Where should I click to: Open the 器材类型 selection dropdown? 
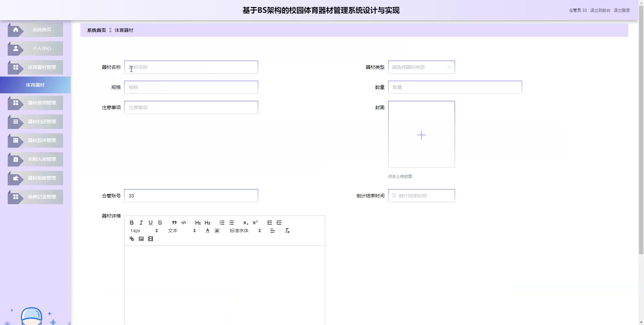pyautogui.click(x=421, y=67)
